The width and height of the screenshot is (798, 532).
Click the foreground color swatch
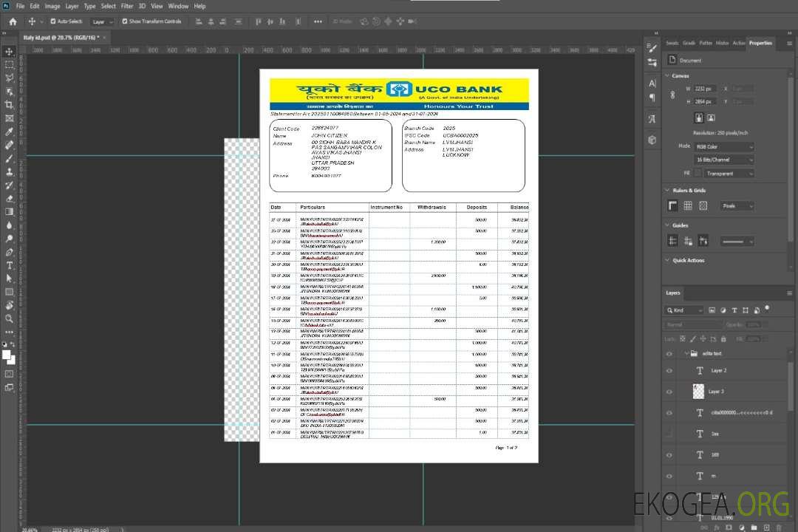[x=7, y=355]
